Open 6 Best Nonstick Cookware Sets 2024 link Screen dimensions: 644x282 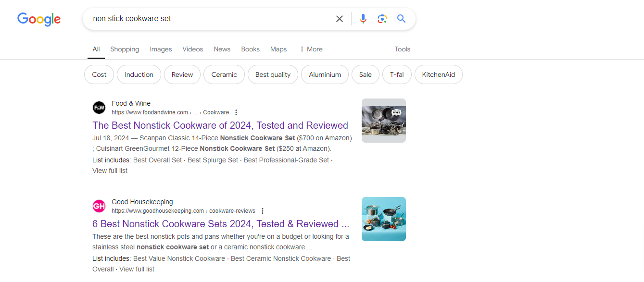[221, 224]
